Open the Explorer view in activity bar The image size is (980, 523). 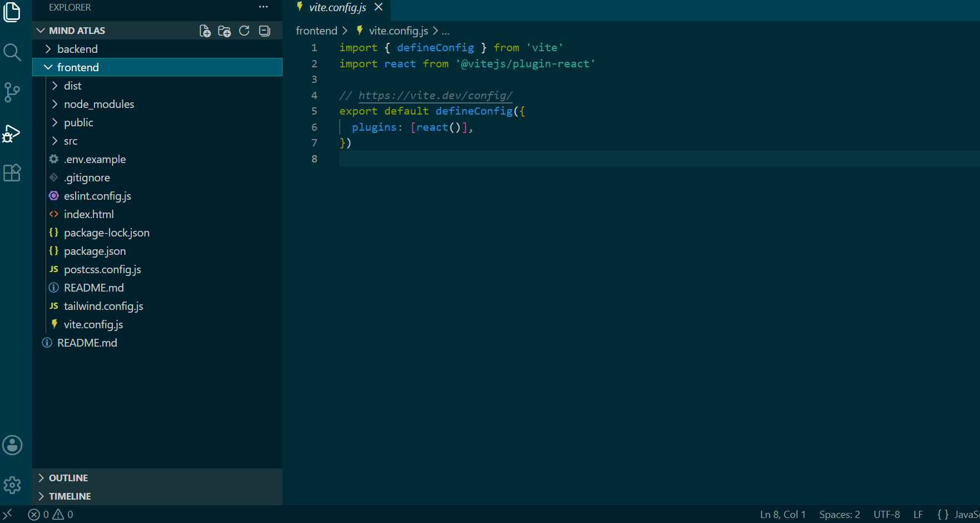click(x=12, y=12)
